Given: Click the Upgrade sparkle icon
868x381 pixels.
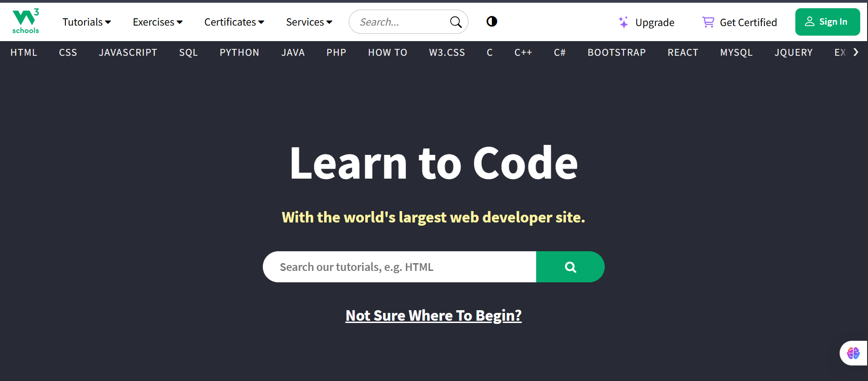Looking at the screenshot, I should pyautogui.click(x=623, y=22).
